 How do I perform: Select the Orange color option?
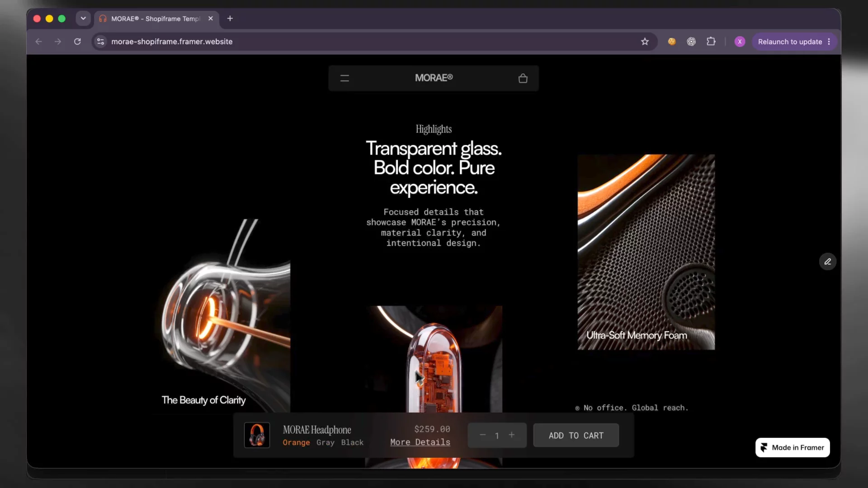click(297, 442)
